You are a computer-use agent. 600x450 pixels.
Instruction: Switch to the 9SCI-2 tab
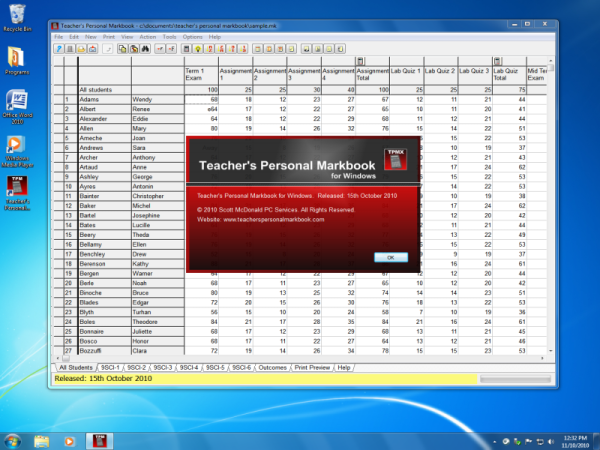[x=137, y=367]
